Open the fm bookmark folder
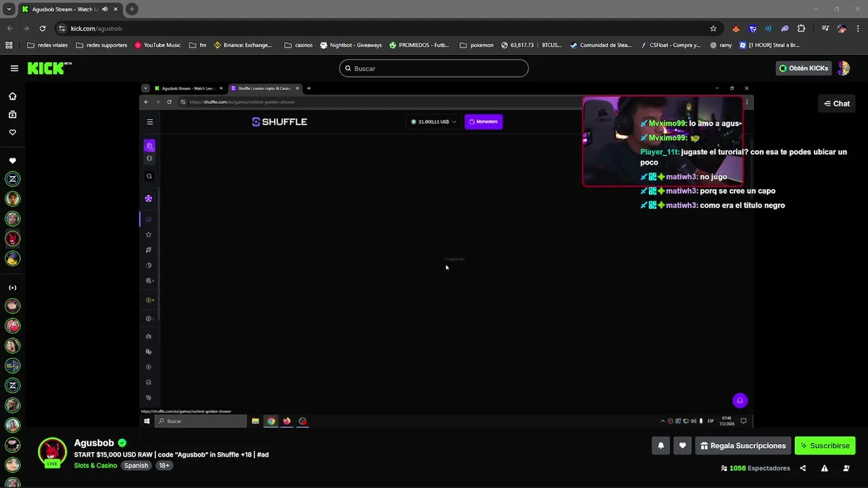This screenshot has width=868, height=488. click(198, 45)
